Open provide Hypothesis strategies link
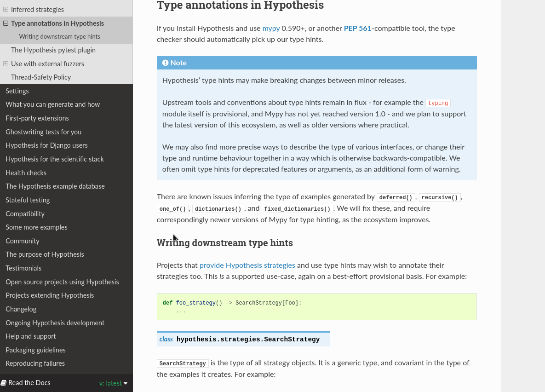The image size is (545, 392). [x=247, y=265]
